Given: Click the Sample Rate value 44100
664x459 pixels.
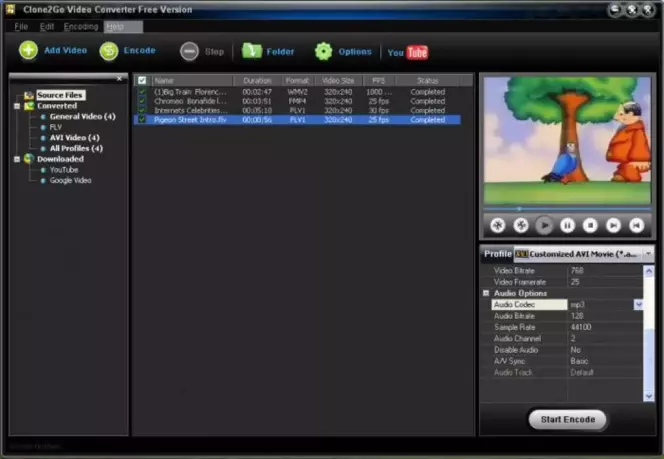Looking at the screenshot, I should coord(581,327).
